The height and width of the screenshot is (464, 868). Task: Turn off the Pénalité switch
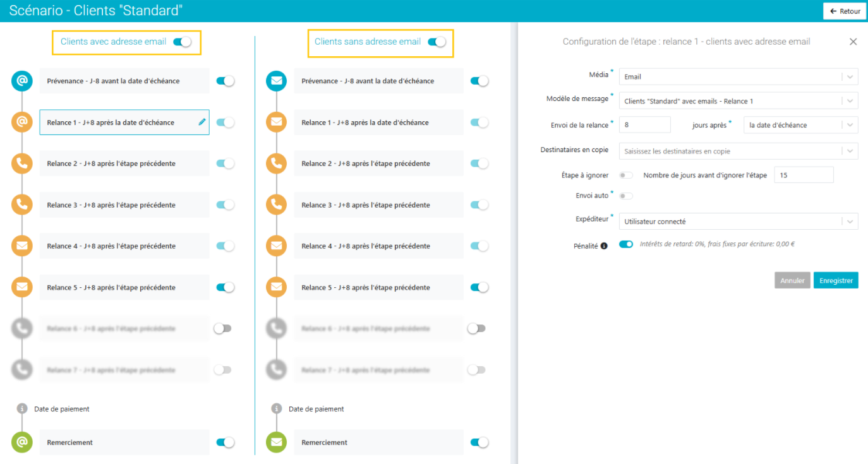coord(626,244)
